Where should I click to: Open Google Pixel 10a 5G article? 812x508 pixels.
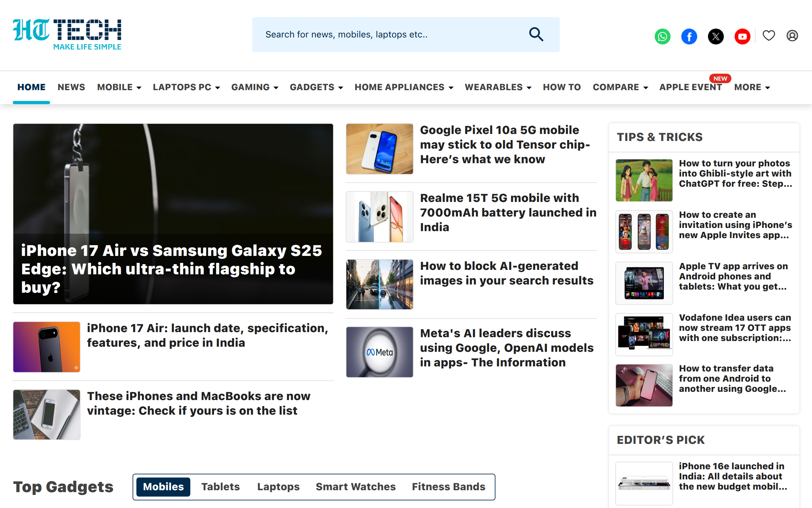[505, 144]
